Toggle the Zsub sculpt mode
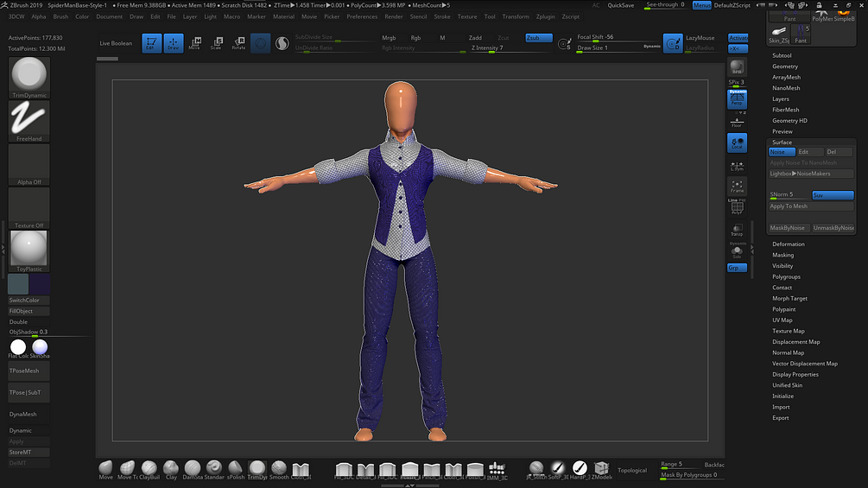868x488 pixels. (x=539, y=38)
